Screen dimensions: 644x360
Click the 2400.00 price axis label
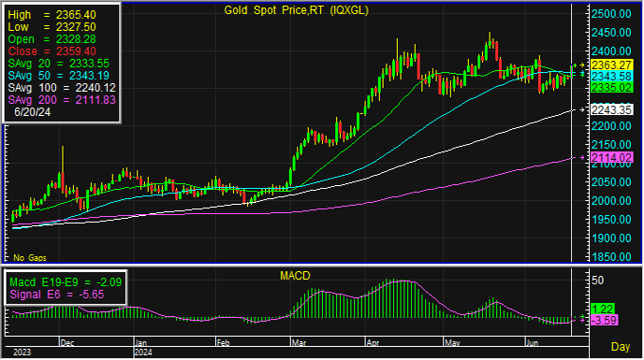tap(611, 51)
